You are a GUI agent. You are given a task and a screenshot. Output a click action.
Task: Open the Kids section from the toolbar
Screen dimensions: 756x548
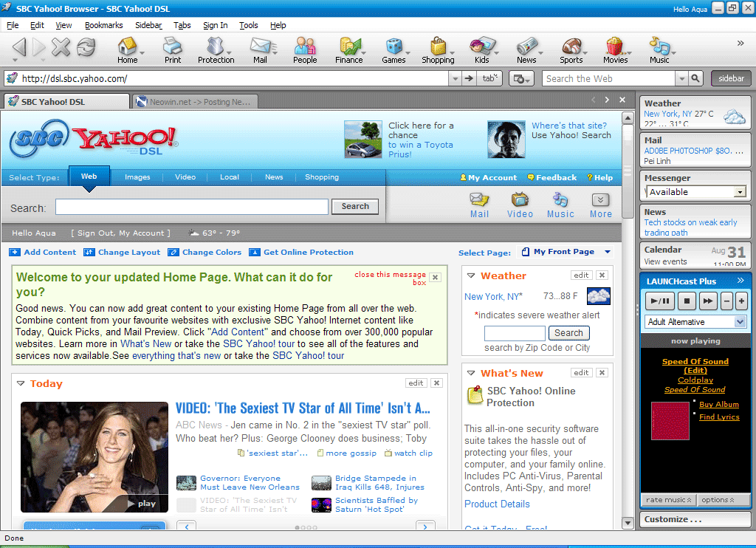coord(481,49)
